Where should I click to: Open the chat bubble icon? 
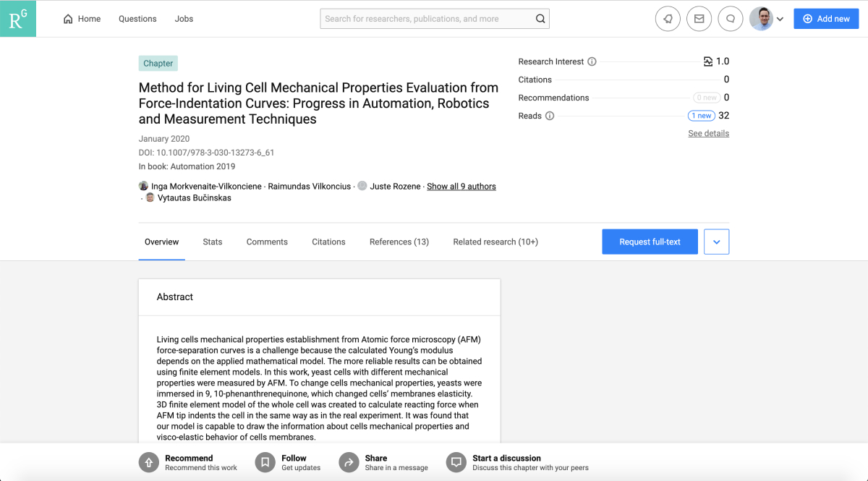coord(731,19)
